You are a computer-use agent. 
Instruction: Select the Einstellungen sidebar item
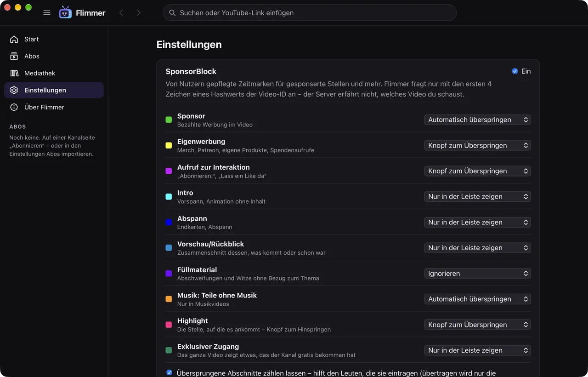pyautogui.click(x=54, y=90)
